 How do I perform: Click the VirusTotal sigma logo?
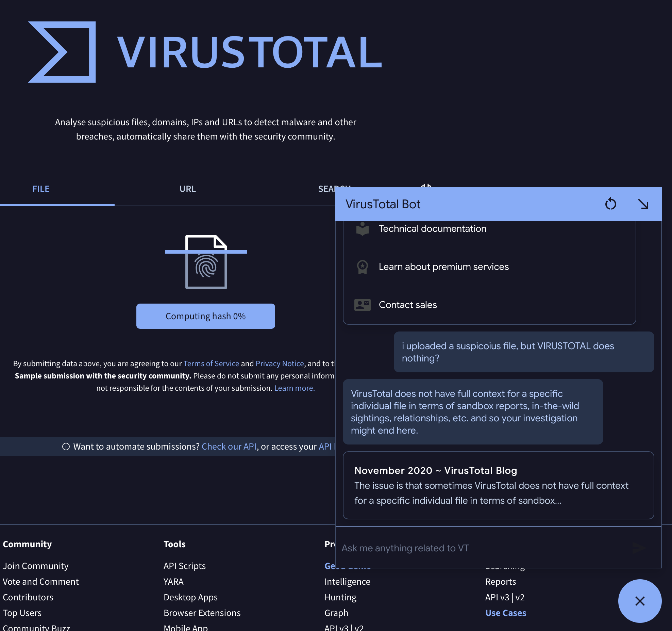pos(62,52)
